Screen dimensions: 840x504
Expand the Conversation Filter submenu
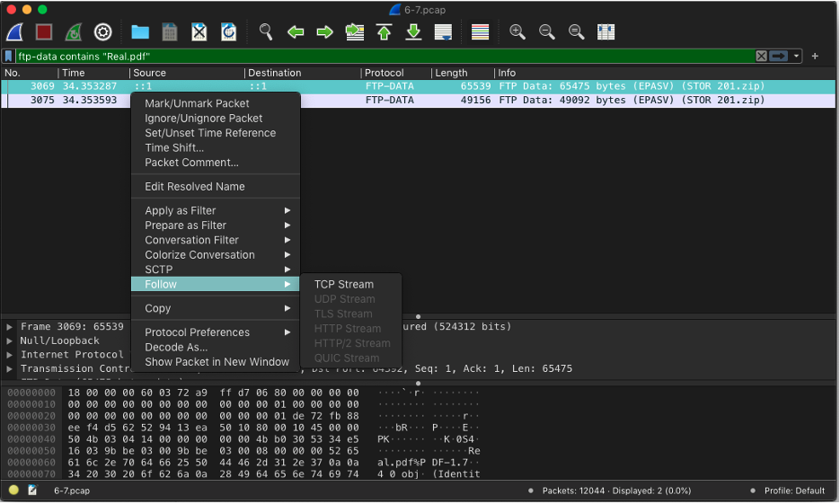pyautogui.click(x=216, y=240)
